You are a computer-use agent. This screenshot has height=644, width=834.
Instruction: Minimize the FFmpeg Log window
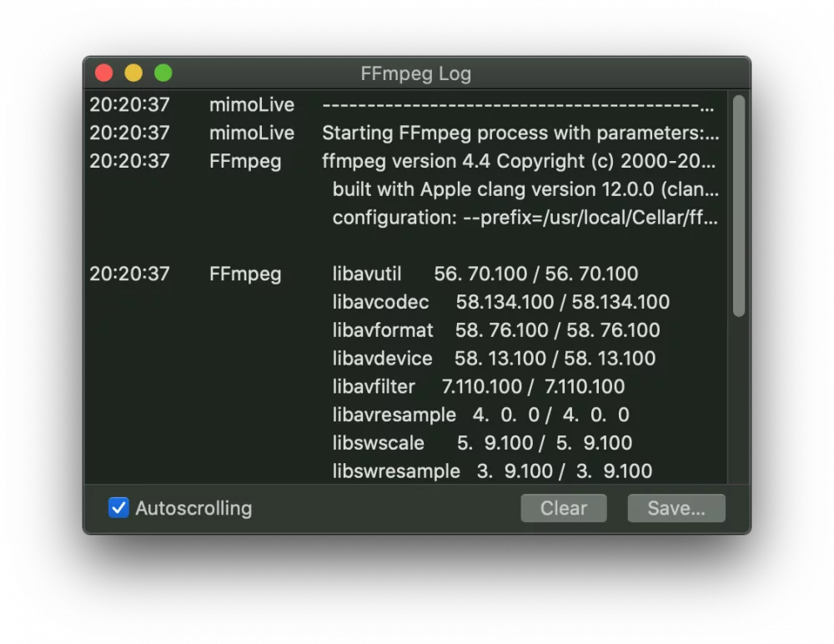click(133, 73)
